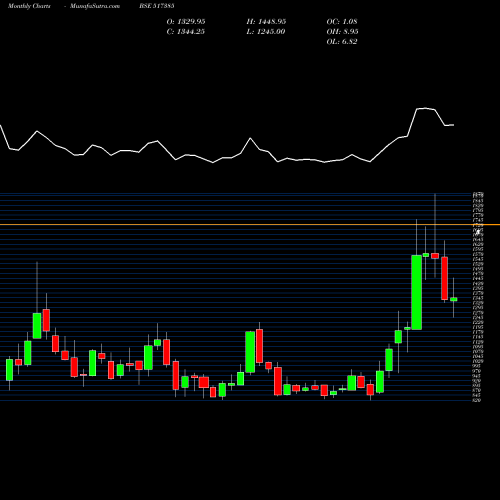The image size is (500, 500).
Task: Click the 'BSE 517385' symbol label
Action: [157, 6]
